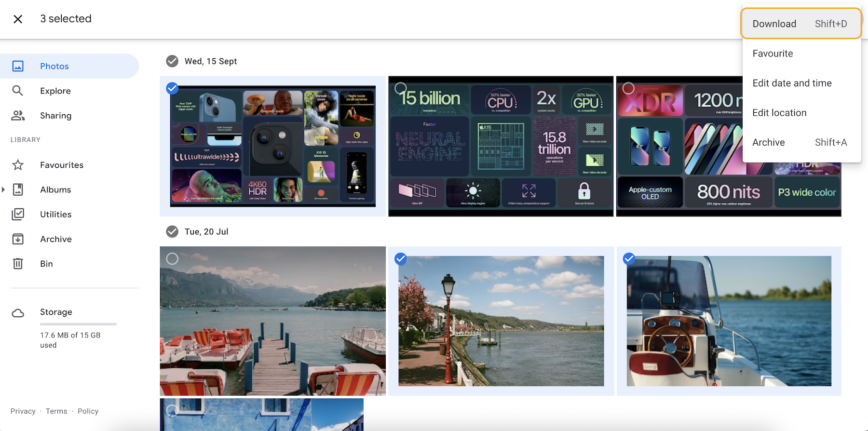Click the Photos image icon in sidebar
Image resolution: width=868 pixels, height=431 pixels.
[18, 66]
